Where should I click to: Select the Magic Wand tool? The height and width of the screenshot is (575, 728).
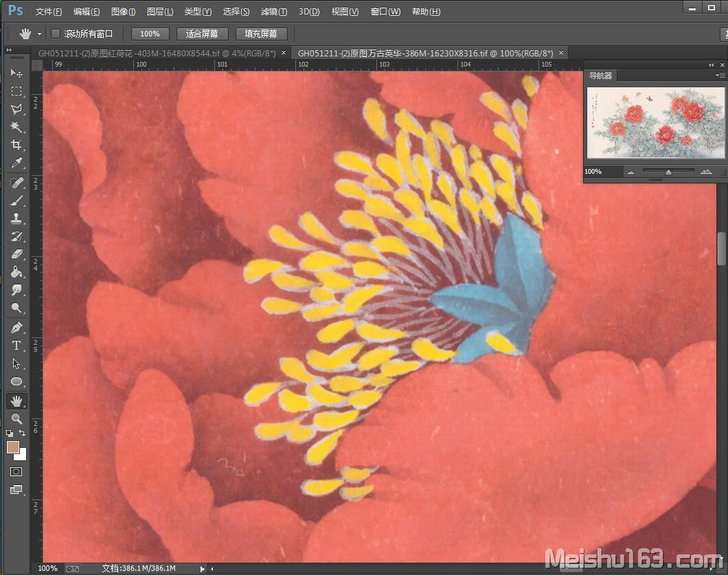pyautogui.click(x=16, y=127)
